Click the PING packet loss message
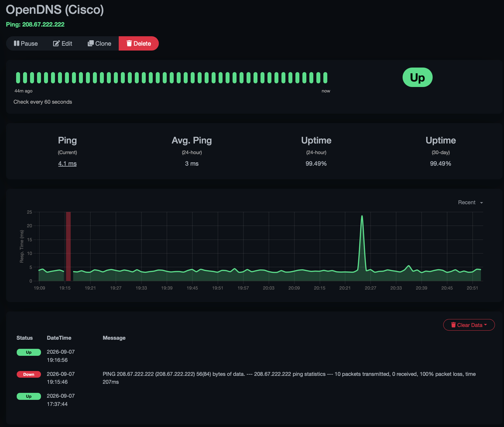Screen dimensions: 504x427 coord(289,378)
